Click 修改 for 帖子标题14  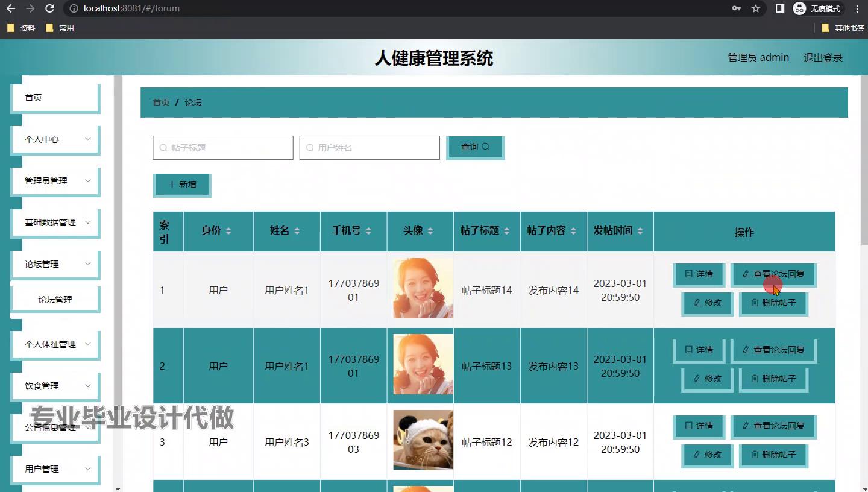click(x=708, y=303)
